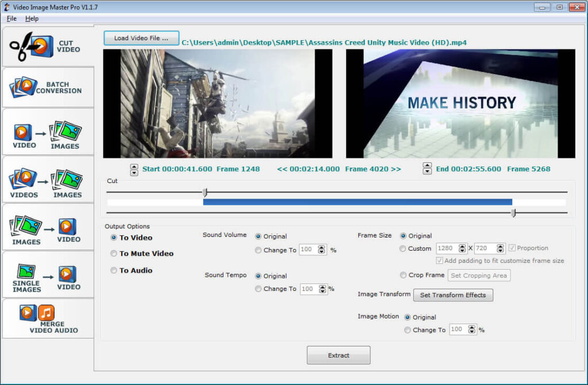588x385 pixels.
Task: Click the application logo icon
Action: coord(6,7)
